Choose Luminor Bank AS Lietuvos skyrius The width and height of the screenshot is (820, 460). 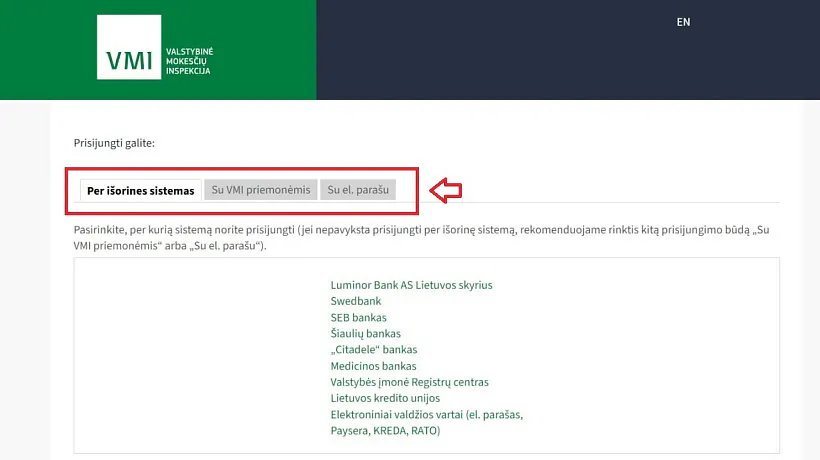[x=411, y=285]
